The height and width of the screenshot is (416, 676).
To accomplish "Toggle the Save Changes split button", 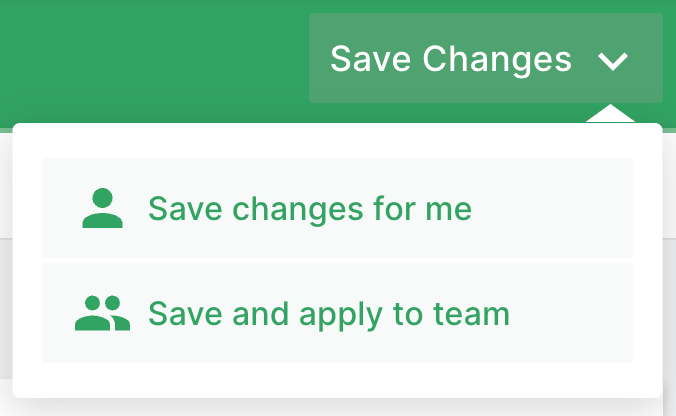I will 486,59.
